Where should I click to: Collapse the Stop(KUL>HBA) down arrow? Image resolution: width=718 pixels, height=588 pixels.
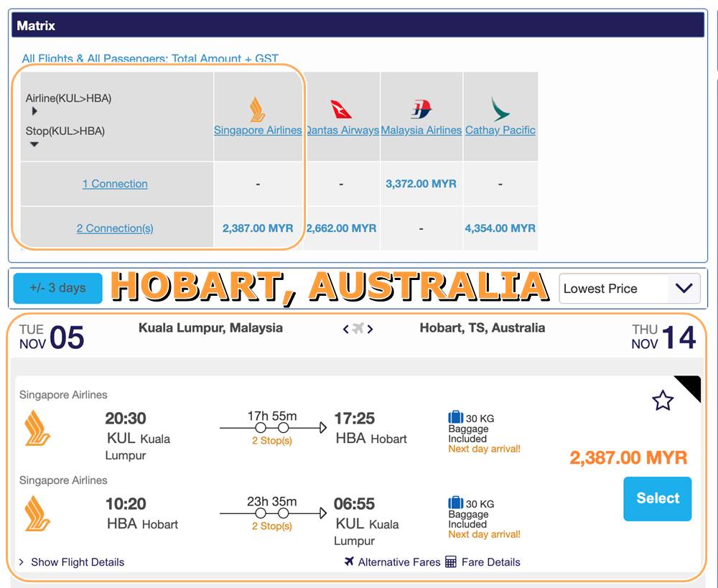pyautogui.click(x=34, y=144)
